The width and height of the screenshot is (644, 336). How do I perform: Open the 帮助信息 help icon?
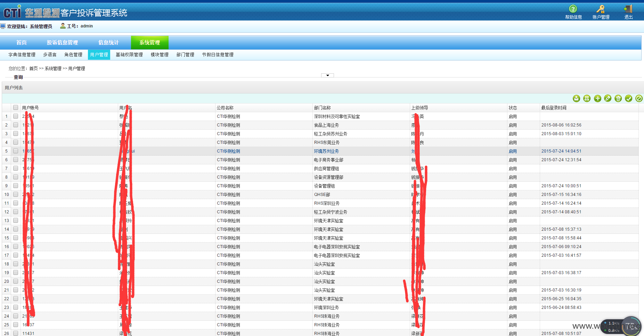(573, 9)
